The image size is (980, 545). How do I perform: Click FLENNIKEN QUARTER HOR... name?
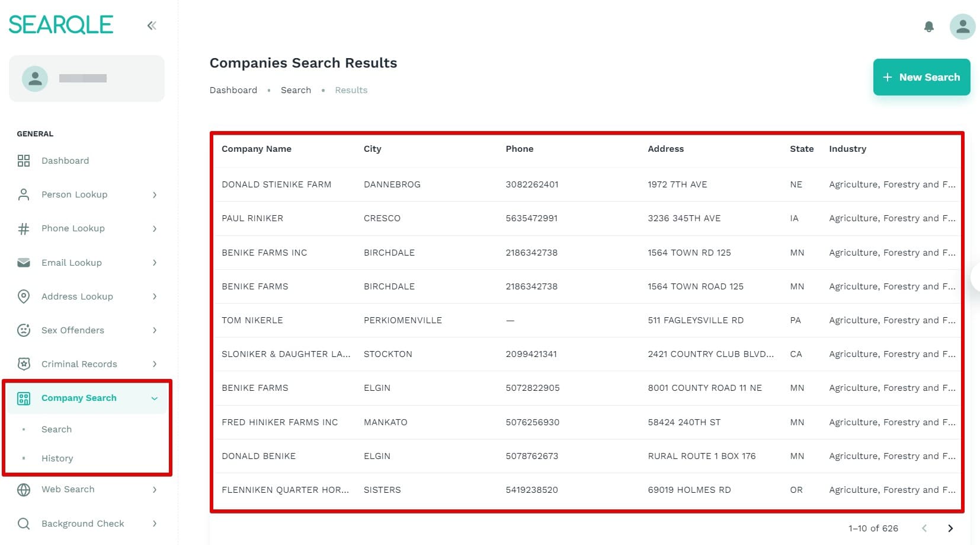(286, 490)
